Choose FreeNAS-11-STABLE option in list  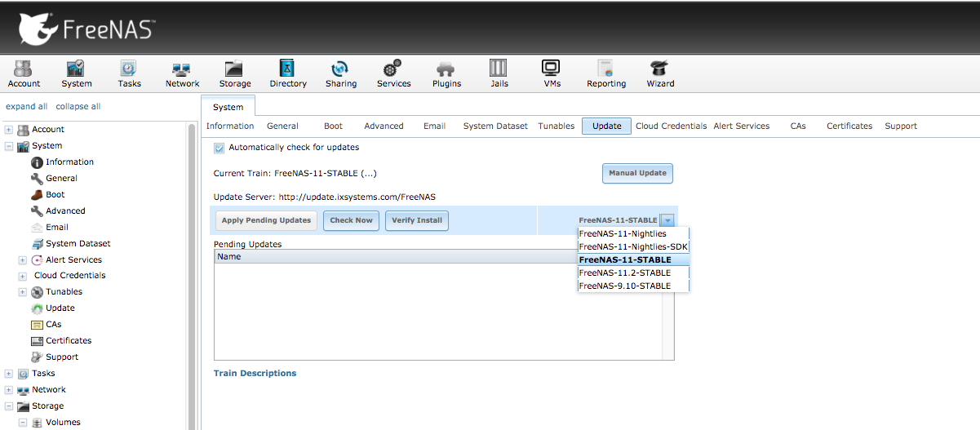(633, 260)
